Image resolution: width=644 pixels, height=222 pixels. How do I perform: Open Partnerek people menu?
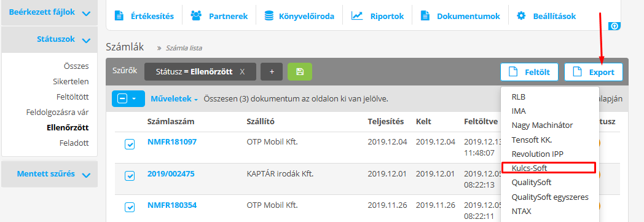coord(219,17)
